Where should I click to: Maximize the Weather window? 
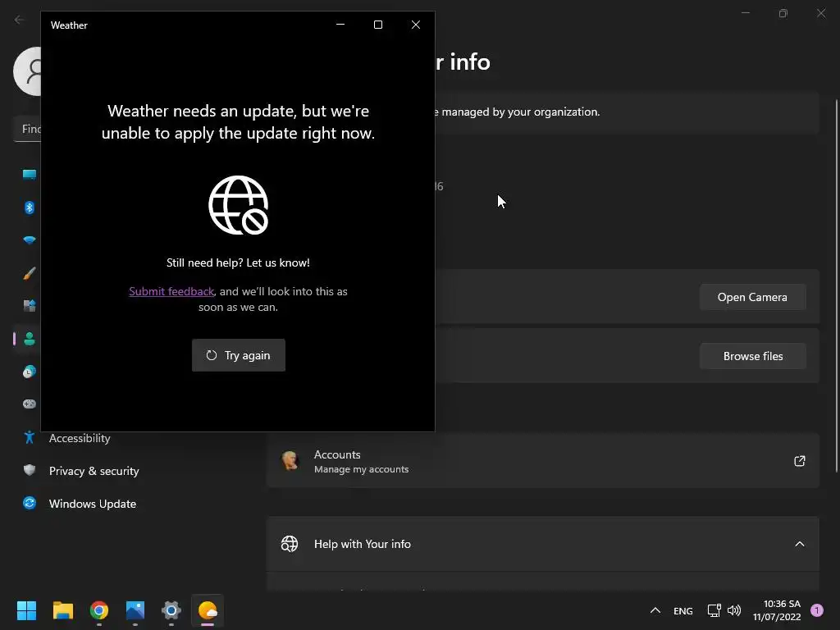pos(377,25)
